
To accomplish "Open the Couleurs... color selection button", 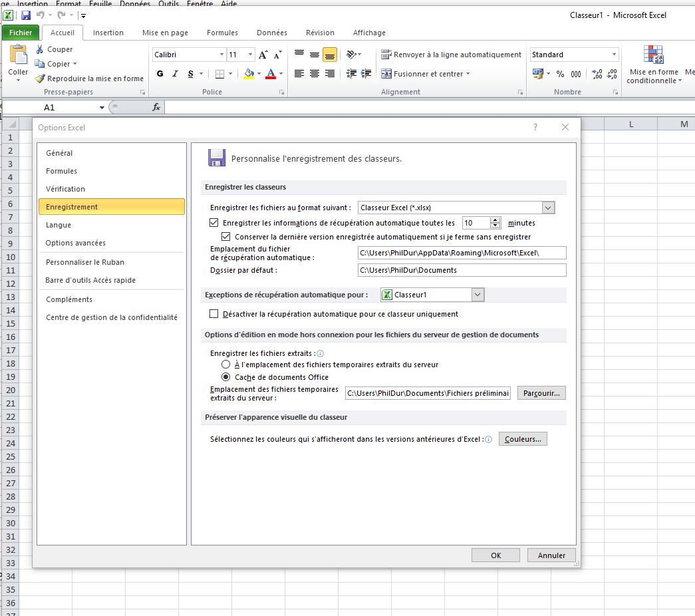I will [x=523, y=439].
